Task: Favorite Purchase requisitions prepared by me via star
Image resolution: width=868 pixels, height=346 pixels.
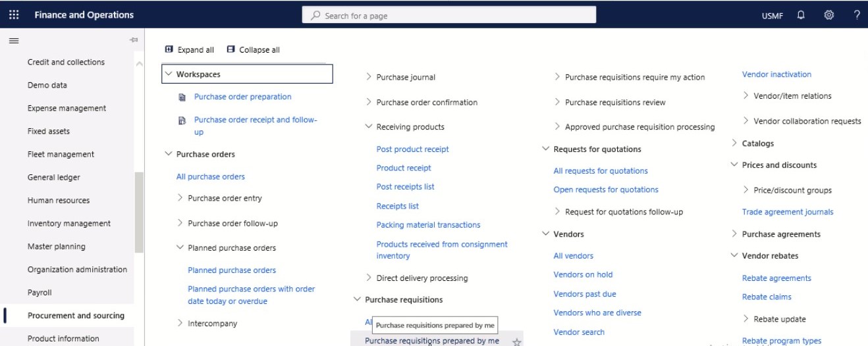Action: point(517,342)
